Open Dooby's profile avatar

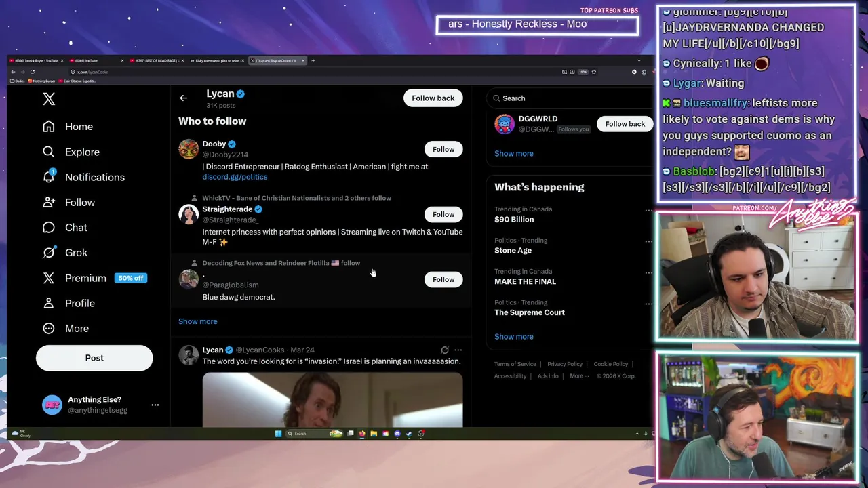tap(189, 149)
